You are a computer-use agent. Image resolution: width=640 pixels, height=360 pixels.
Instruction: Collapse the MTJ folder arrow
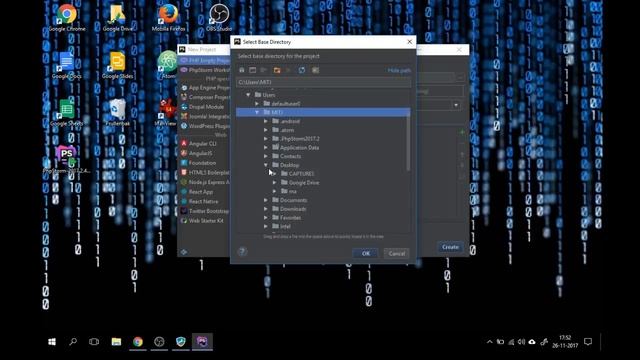click(257, 112)
